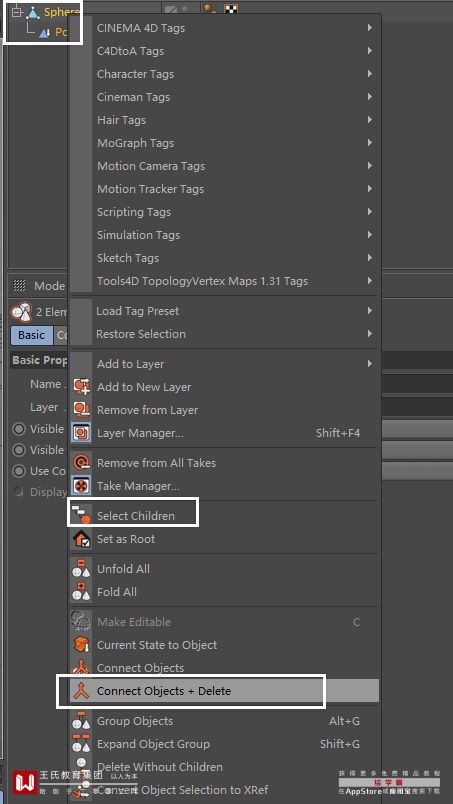Collapse the Sphere tree node

pyautogui.click(x=16, y=11)
